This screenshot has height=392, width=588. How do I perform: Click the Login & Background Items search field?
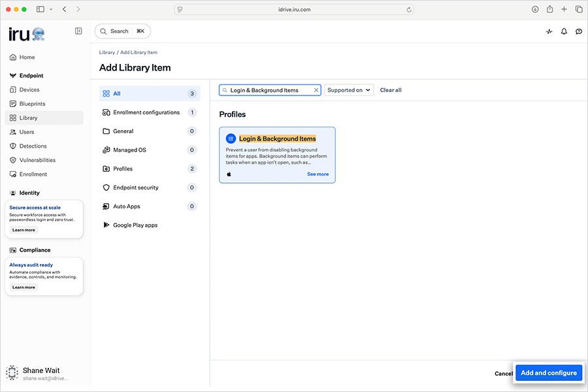(x=270, y=90)
